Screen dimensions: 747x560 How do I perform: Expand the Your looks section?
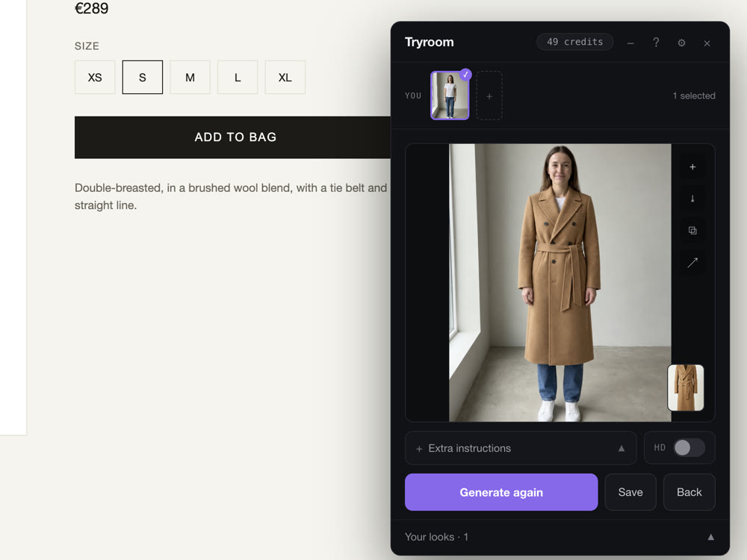coord(560,537)
